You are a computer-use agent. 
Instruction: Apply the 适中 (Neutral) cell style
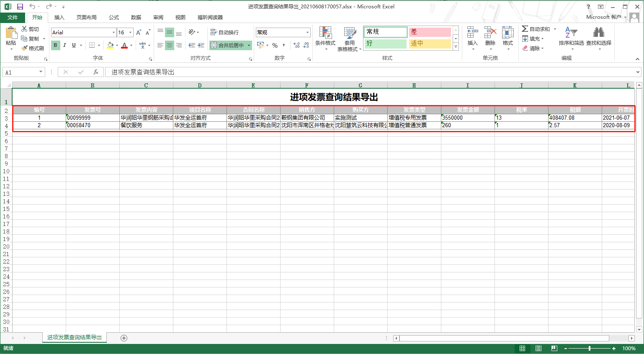430,43
